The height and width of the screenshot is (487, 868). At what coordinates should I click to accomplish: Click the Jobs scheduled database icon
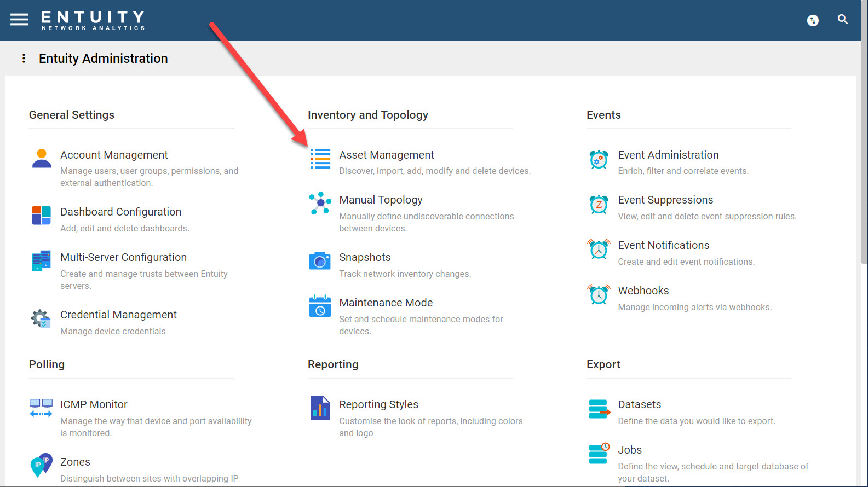pyautogui.click(x=599, y=454)
